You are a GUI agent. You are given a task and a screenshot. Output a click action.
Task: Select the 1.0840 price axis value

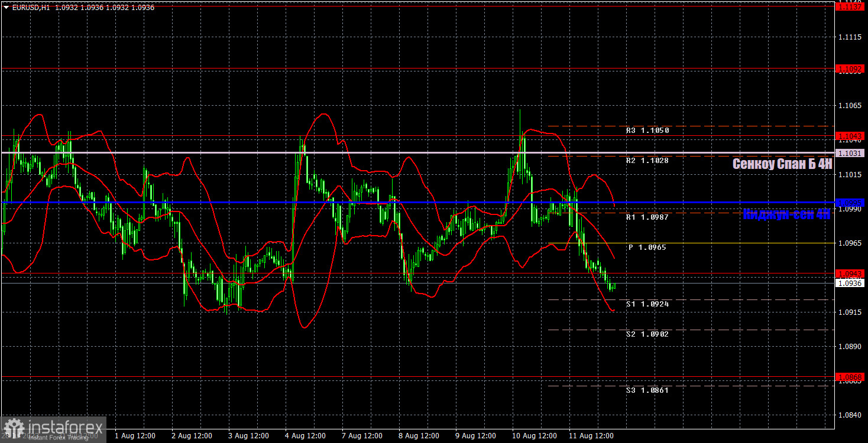tap(849, 415)
